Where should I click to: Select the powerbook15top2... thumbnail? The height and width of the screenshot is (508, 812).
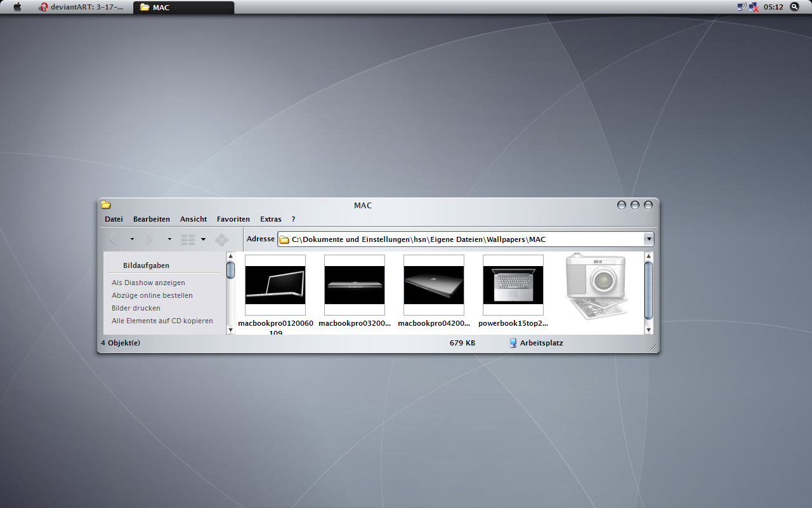(513, 285)
